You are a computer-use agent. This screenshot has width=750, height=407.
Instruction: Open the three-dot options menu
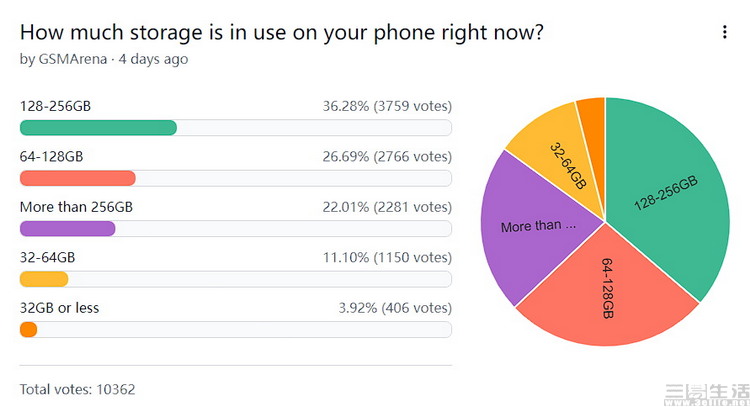pyautogui.click(x=725, y=32)
